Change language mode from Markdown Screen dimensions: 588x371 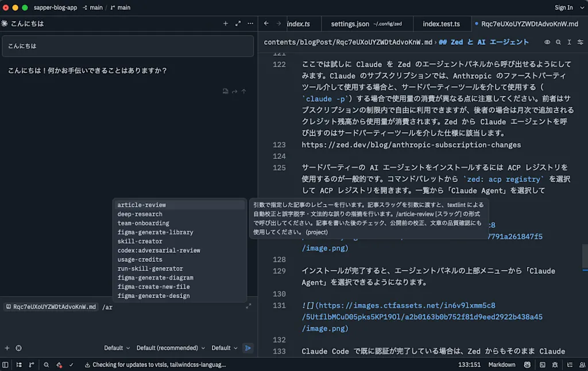(x=502, y=365)
